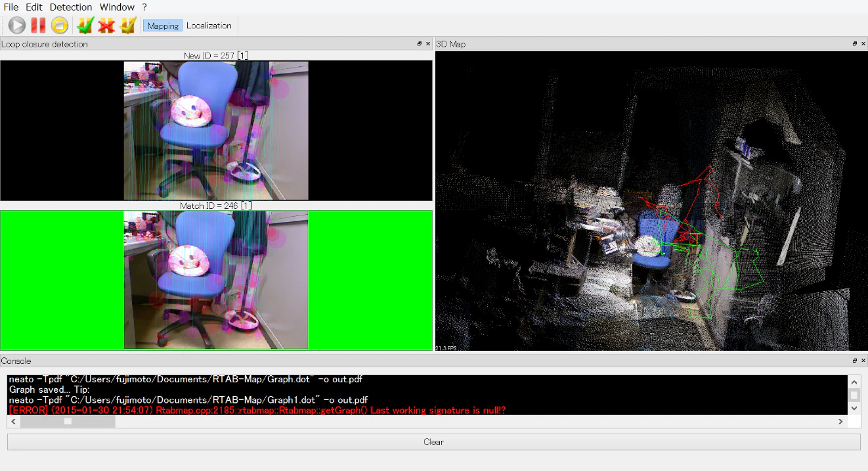Screen dimensions: 868x471
Task: Click the console scroll right arrow
Action: (841, 422)
